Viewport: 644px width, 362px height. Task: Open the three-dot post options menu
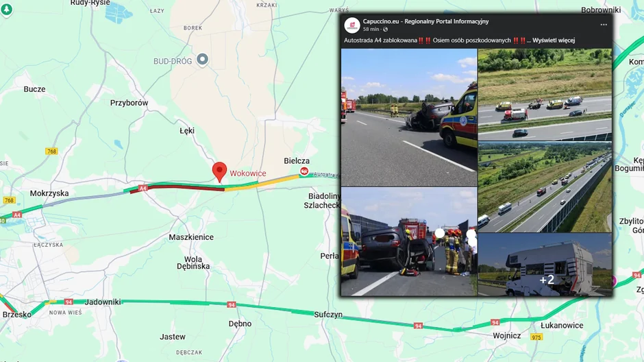click(x=604, y=25)
